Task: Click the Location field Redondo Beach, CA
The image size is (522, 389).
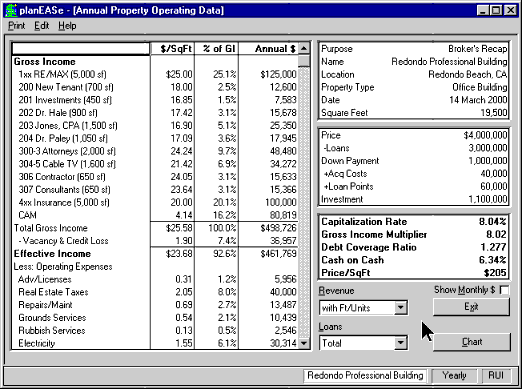Action: (x=468, y=74)
